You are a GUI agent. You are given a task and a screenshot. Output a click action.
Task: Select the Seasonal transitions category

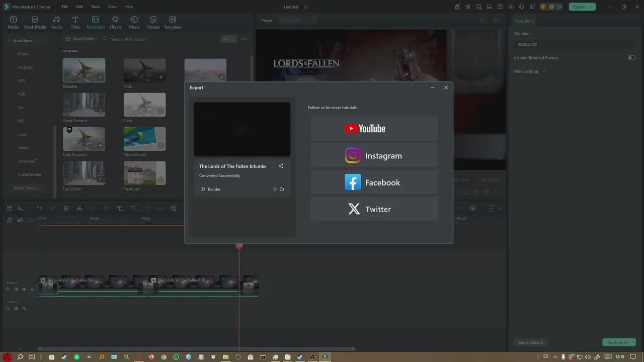coord(26,161)
